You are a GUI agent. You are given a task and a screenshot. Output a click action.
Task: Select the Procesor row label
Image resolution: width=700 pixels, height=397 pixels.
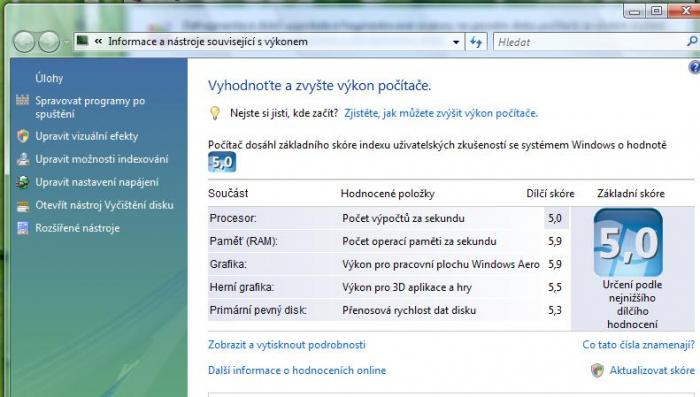click(x=233, y=218)
